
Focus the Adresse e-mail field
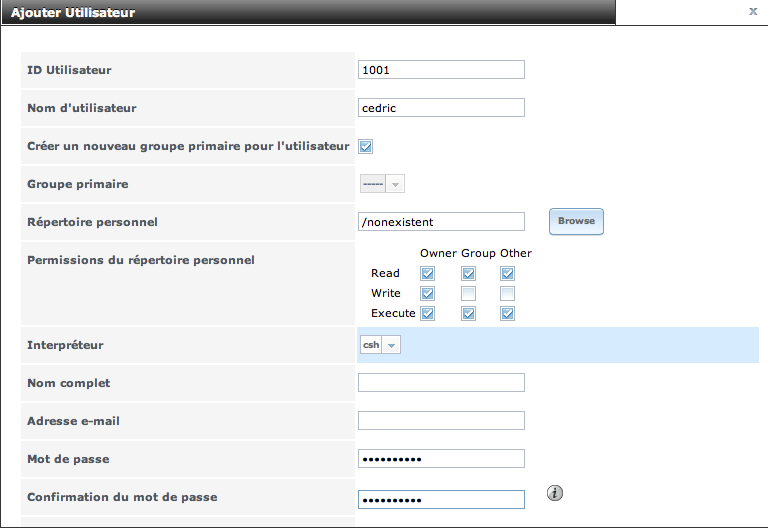441,421
